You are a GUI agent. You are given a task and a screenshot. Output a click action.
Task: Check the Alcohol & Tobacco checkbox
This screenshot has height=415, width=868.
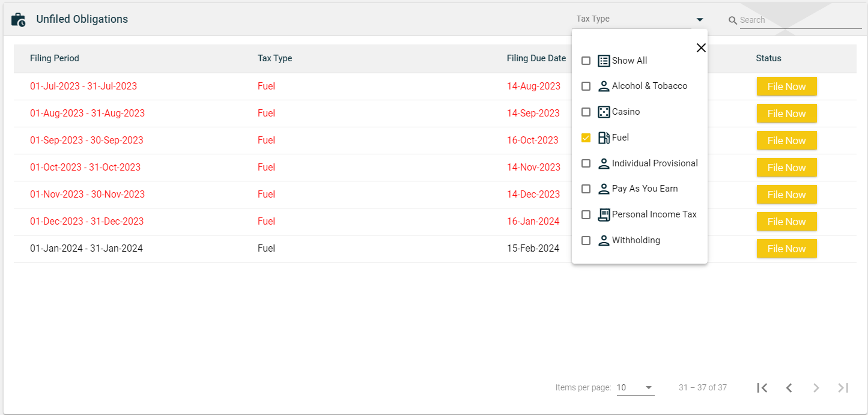point(586,86)
